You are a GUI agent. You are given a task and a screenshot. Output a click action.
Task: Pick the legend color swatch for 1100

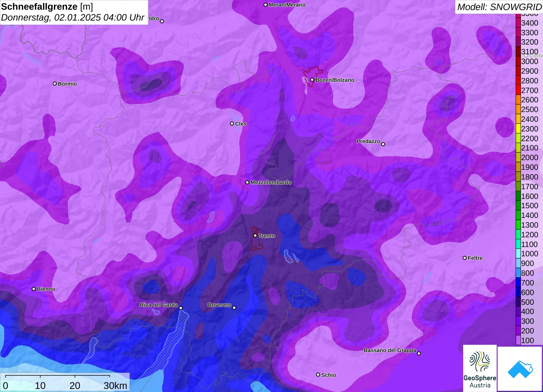[518, 244]
